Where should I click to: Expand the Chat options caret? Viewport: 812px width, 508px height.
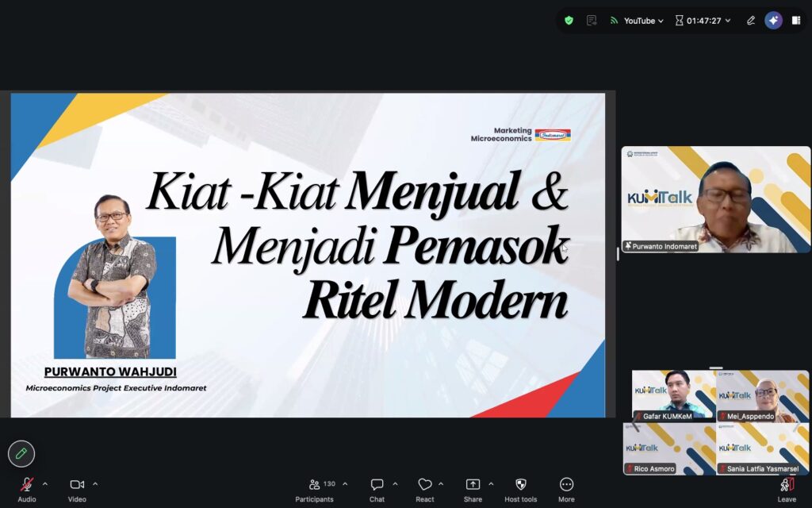pyautogui.click(x=395, y=484)
